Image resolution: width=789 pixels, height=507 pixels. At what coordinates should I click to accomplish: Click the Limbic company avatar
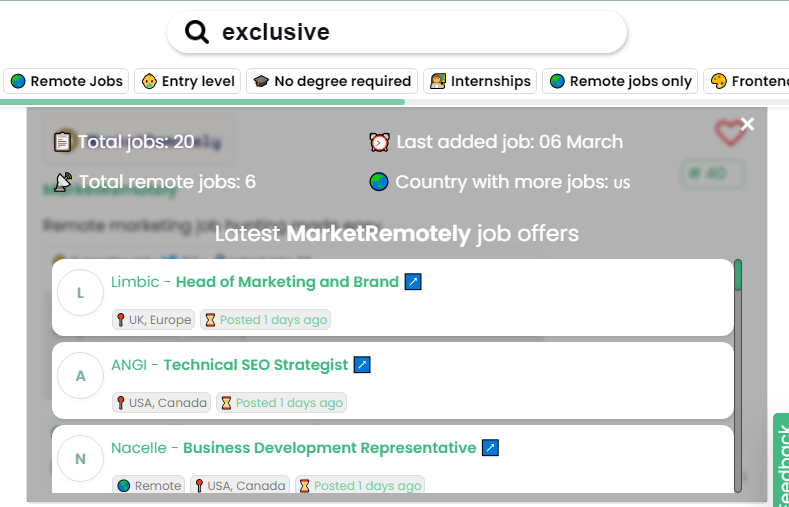81,294
